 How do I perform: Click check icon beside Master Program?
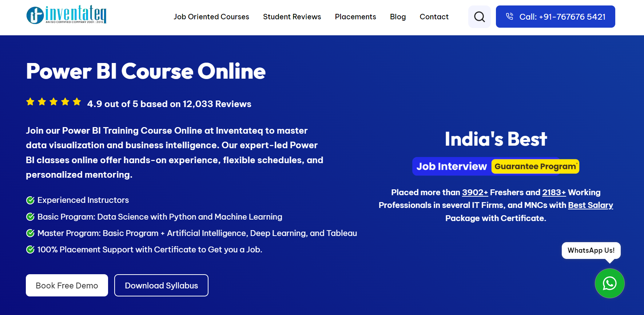coord(31,233)
